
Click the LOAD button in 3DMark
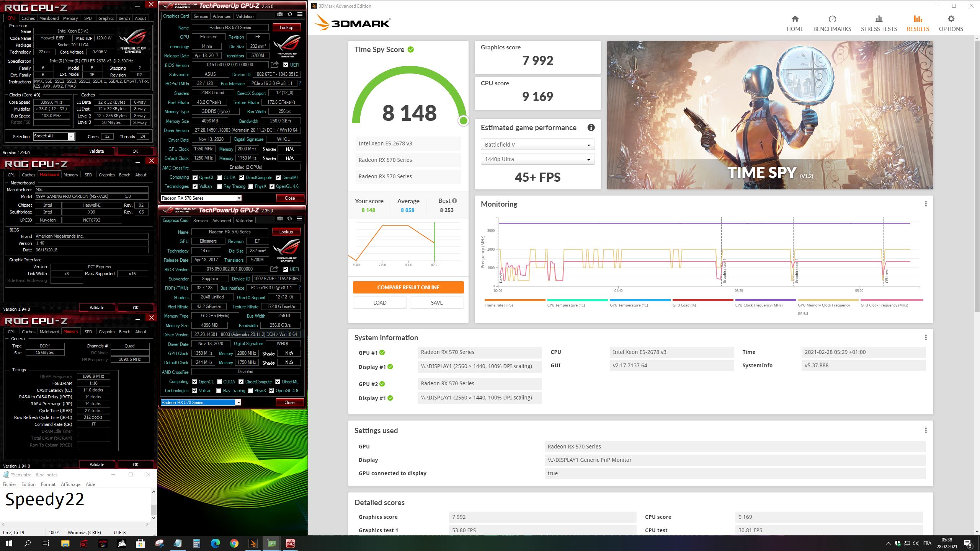380,303
